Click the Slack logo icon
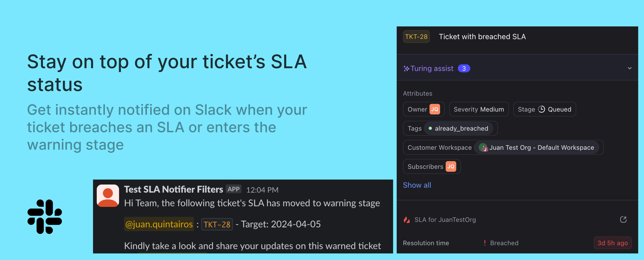644x260 pixels. (45, 216)
